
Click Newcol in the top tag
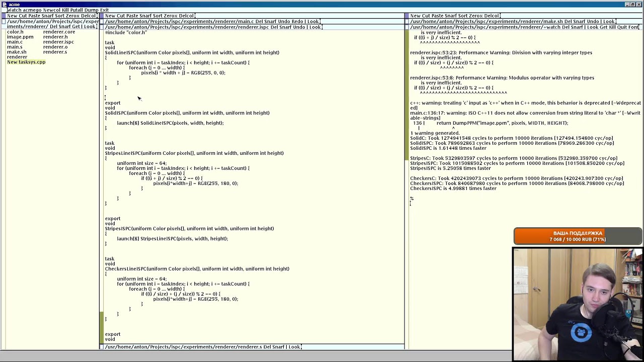pyautogui.click(x=52, y=10)
